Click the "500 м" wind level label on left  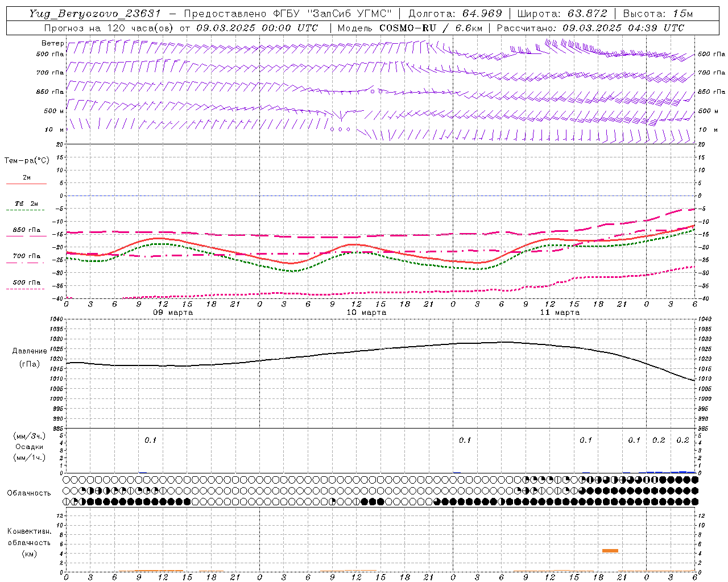54,111
